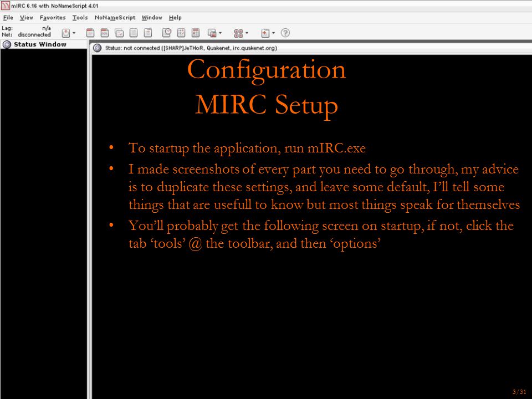Click the 'To startup the application' bullet line
The height and width of the screenshot is (399, 532).
point(247,149)
